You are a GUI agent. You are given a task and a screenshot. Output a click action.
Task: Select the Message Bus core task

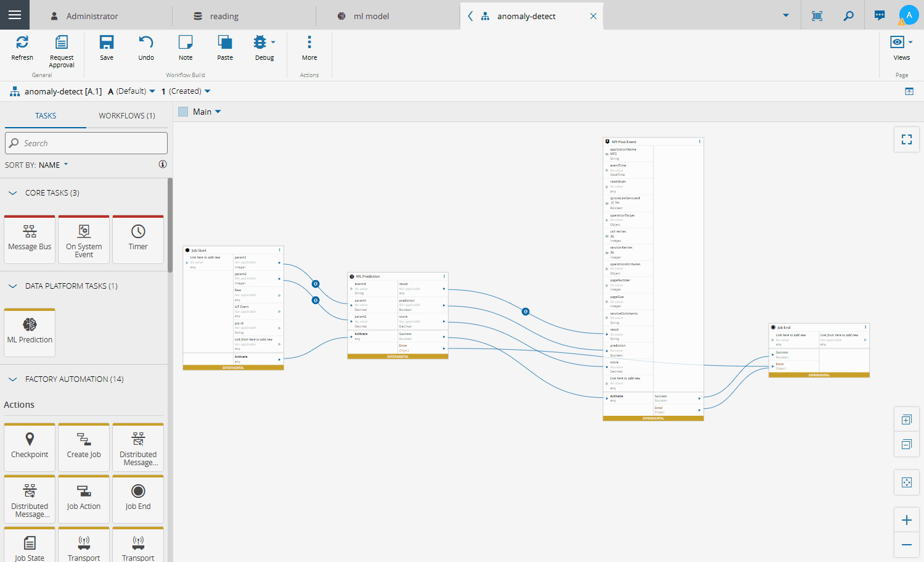click(30, 239)
